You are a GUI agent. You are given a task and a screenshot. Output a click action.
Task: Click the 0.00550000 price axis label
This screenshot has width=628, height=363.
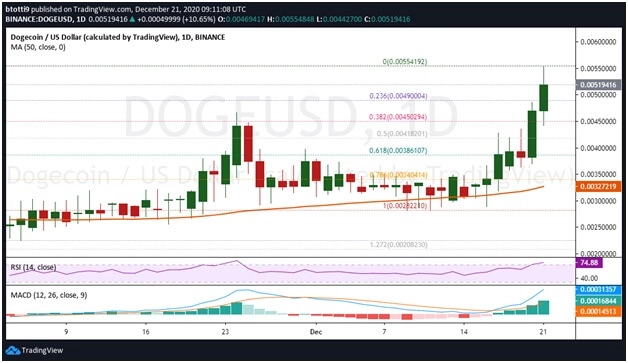(598, 69)
